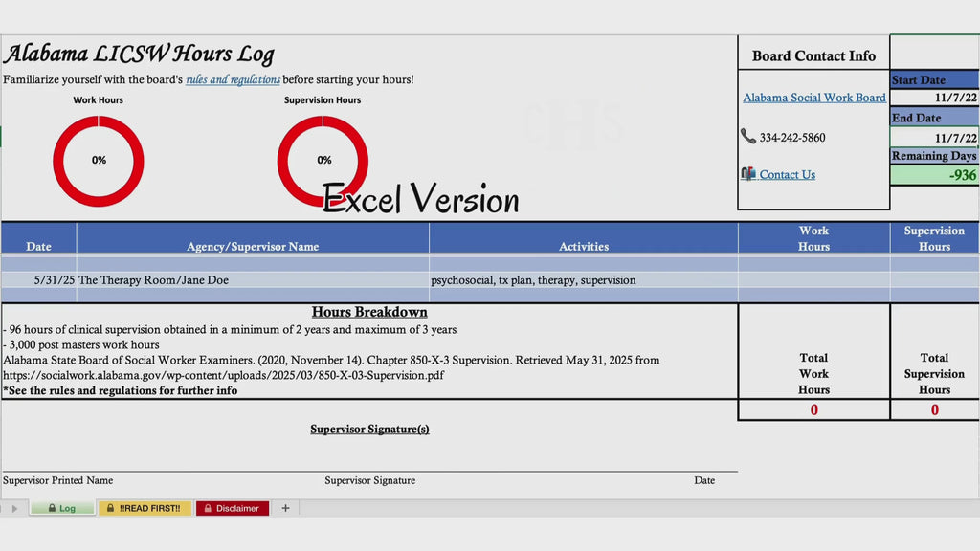Click the Board Contact Info heading
Image resolution: width=980 pixels, height=551 pixels.
813,55
